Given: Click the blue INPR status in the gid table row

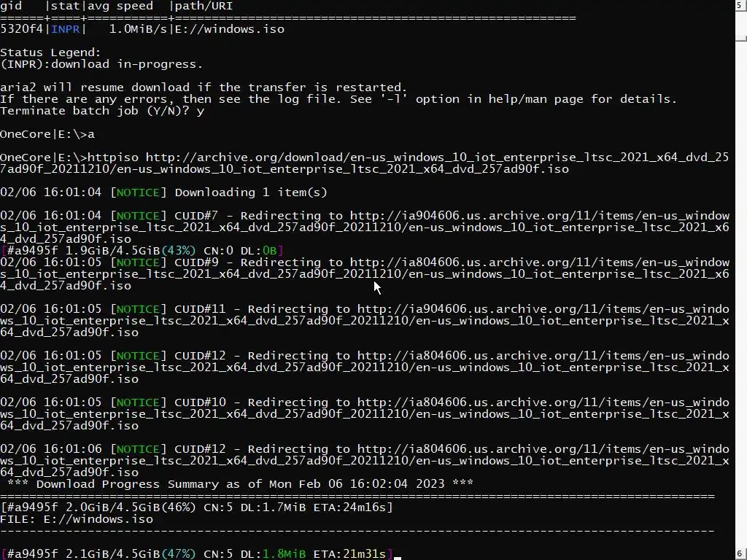Looking at the screenshot, I should [x=65, y=29].
